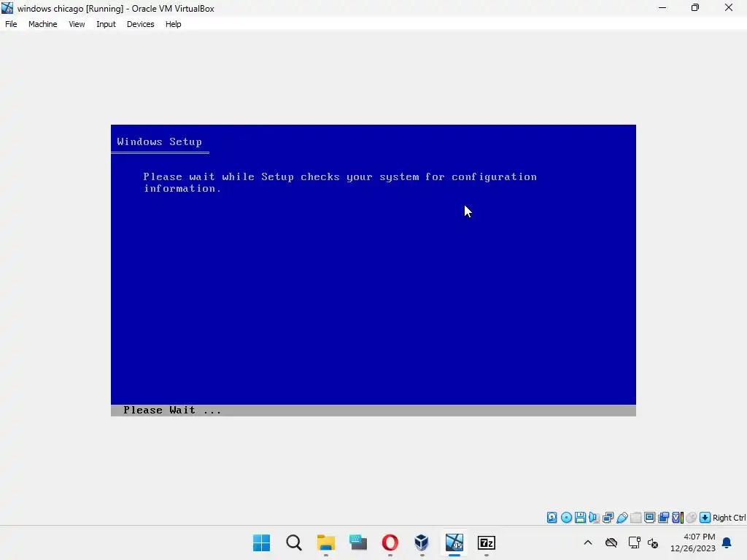
Task: Select the running Windows 95 VM taskbar icon
Action: click(454, 542)
